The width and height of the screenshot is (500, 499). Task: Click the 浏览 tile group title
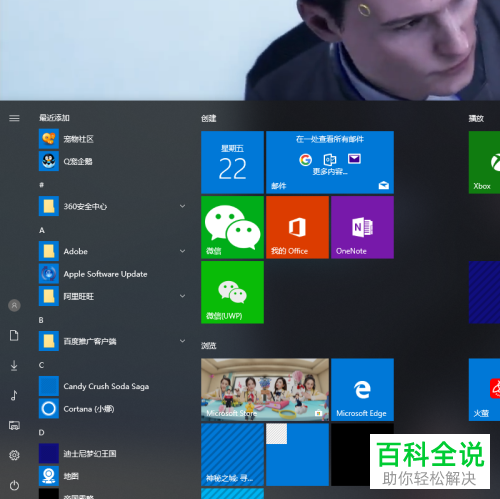pyautogui.click(x=209, y=346)
